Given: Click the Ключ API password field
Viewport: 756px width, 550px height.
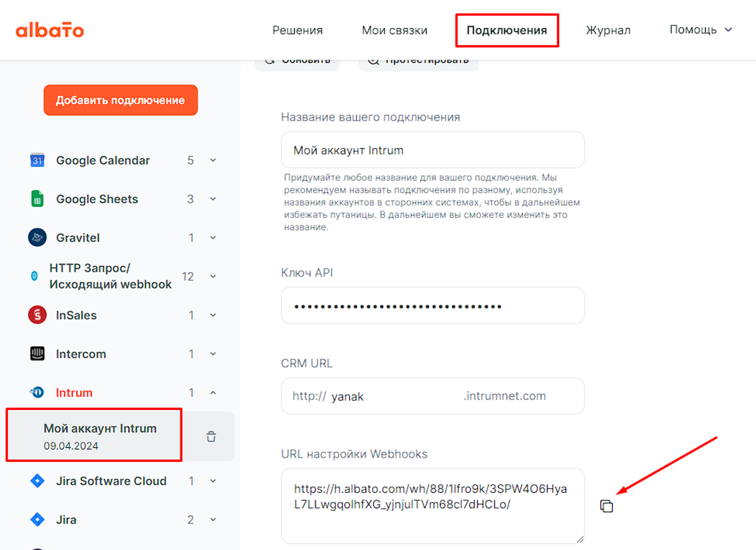Looking at the screenshot, I should click(x=432, y=306).
